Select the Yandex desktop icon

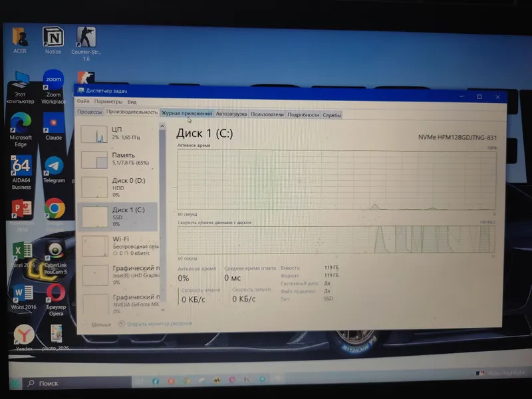[x=24, y=338]
